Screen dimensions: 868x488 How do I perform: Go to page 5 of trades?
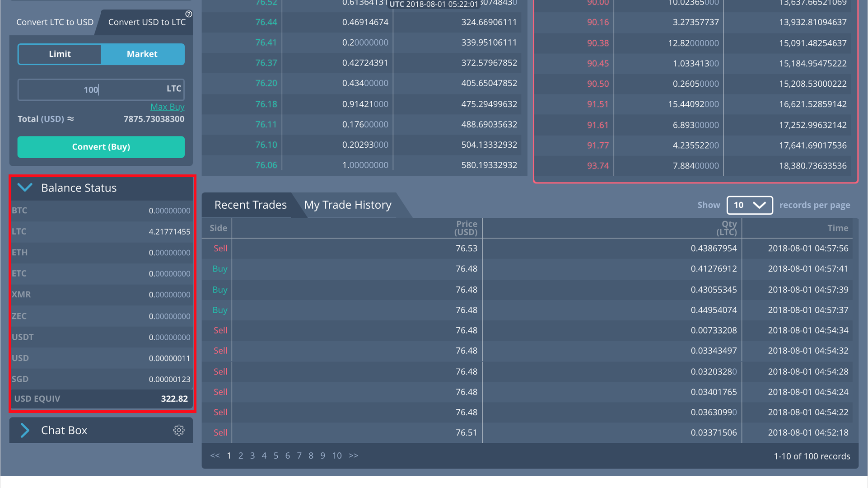pos(276,455)
